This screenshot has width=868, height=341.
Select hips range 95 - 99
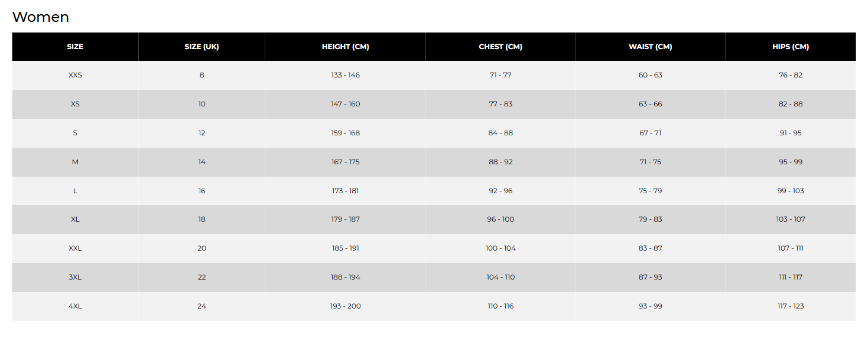[x=791, y=162]
